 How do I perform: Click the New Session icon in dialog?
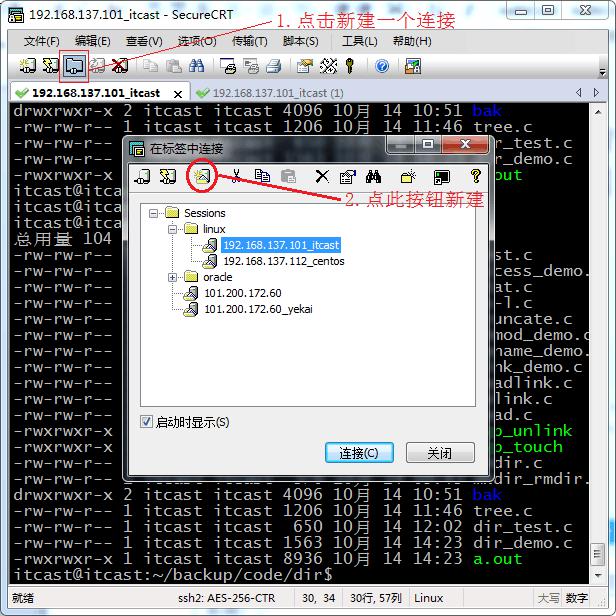[x=202, y=176]
